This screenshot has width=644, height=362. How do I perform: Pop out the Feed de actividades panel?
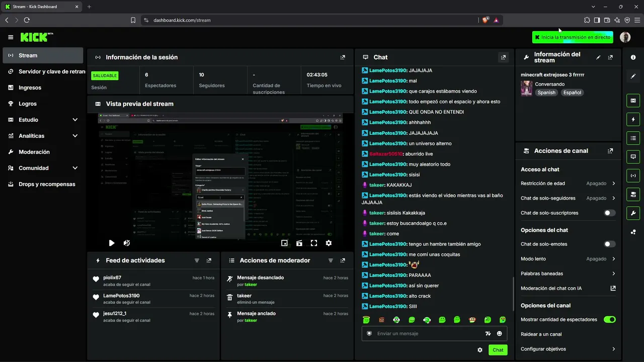(x=209, y=260)
